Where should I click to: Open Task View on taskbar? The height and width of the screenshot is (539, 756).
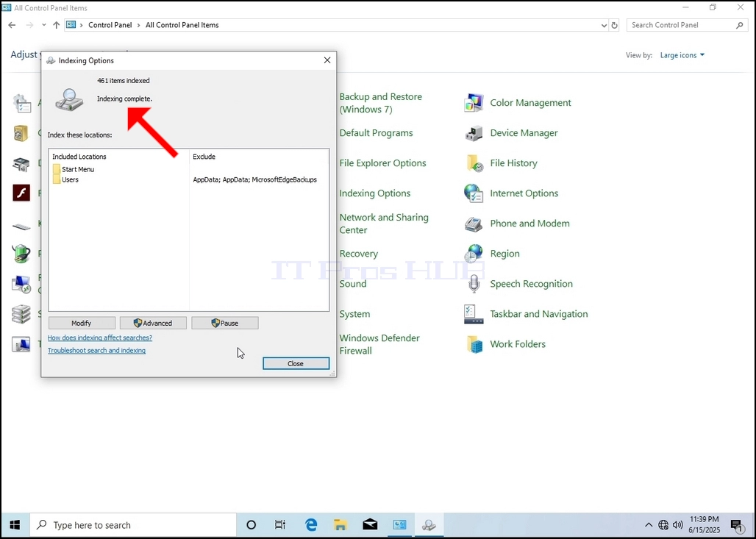point(280,525)
